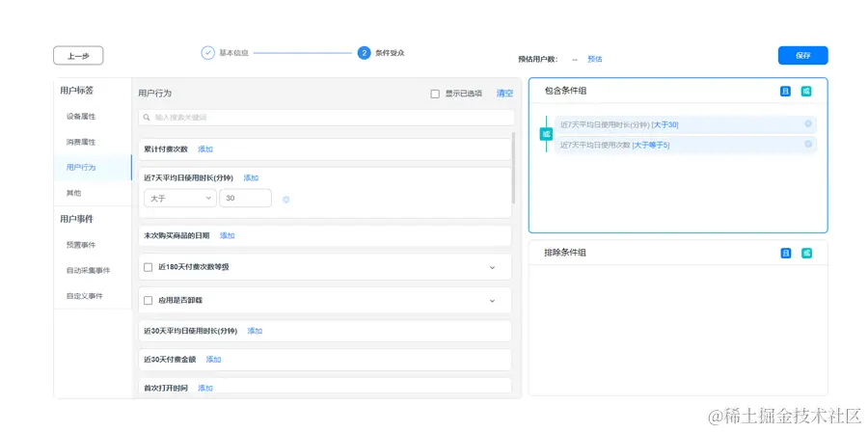Click the 基本信息 step checkmark circle
868x432 pixels.
[207, 53]
